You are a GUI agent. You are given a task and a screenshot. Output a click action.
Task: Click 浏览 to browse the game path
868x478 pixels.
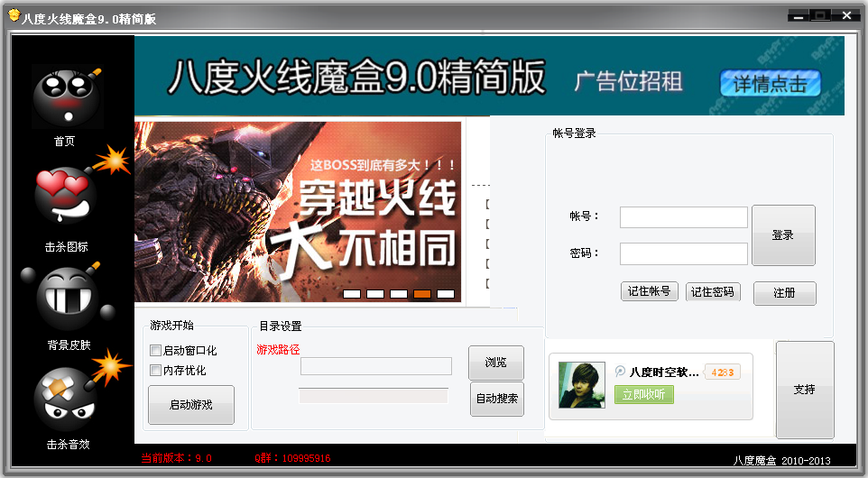[x=496, y=363]
